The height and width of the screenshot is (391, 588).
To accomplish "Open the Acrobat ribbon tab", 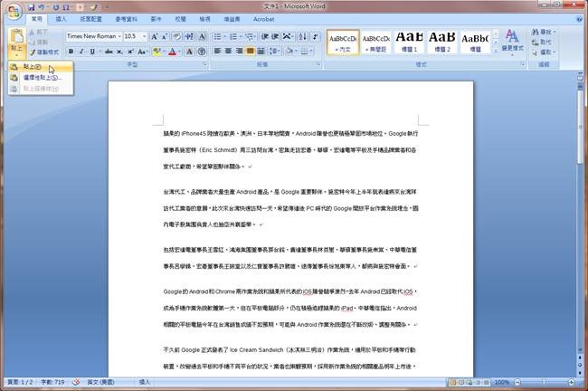I will (263, 19).
